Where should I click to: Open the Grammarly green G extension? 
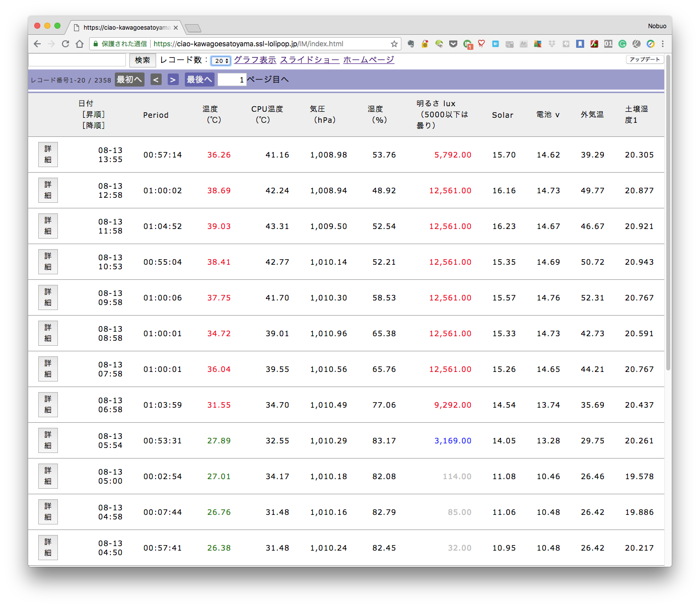622,44
